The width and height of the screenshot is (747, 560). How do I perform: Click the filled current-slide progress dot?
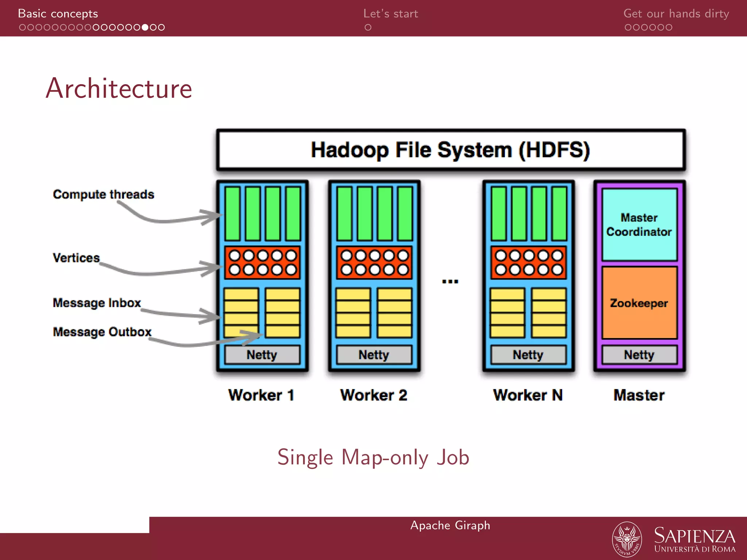pyautogui.click(x=145, y=27)
